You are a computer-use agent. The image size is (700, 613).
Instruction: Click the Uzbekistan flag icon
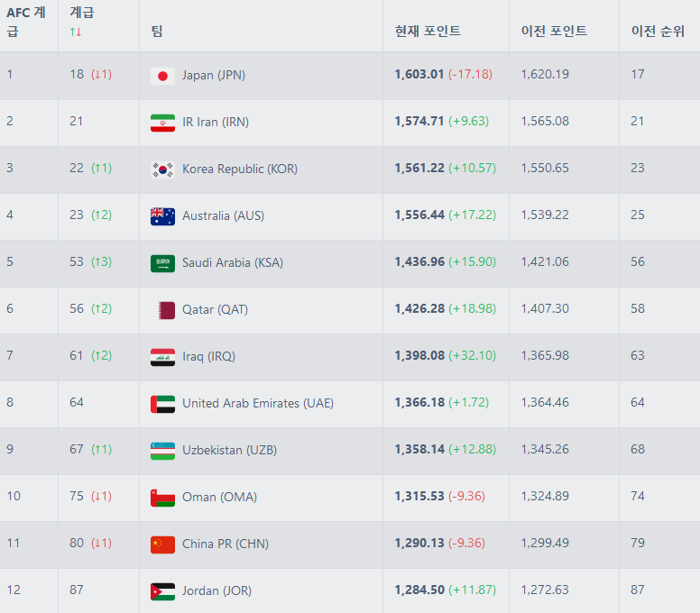tap(162, 451)
